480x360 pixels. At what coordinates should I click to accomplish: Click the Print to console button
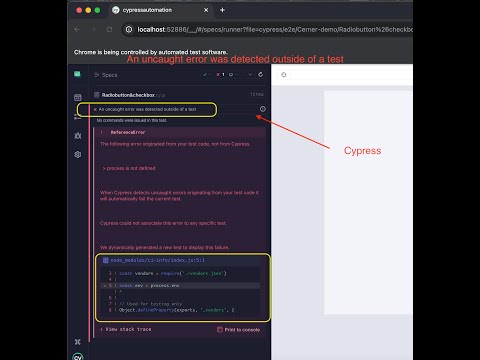pyautogui.click(x=239, y=330)
